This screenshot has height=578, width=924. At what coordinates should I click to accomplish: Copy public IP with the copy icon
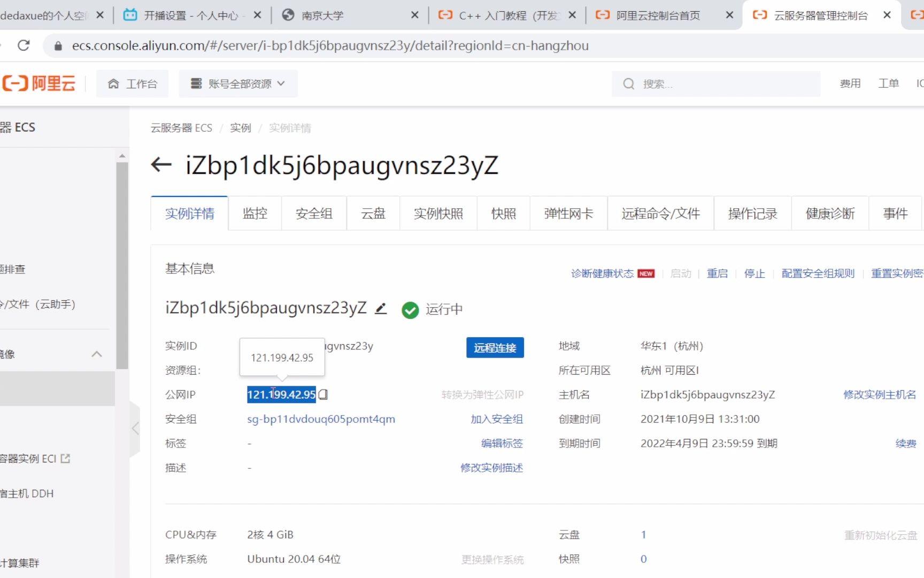[x=323, y=394]
